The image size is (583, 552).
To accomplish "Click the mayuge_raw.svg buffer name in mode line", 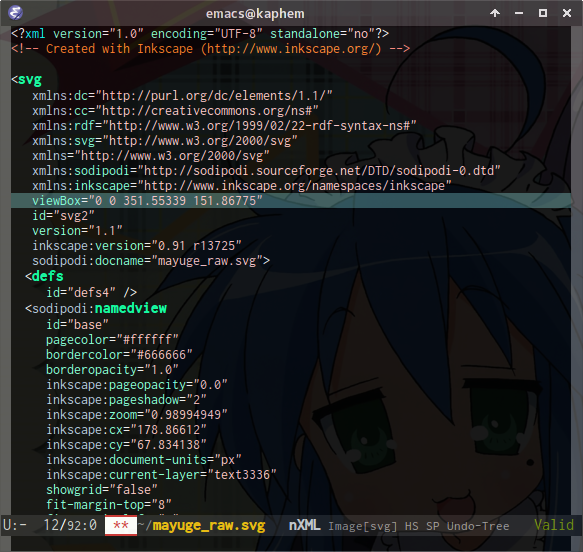I will click(x=209, y=526).
